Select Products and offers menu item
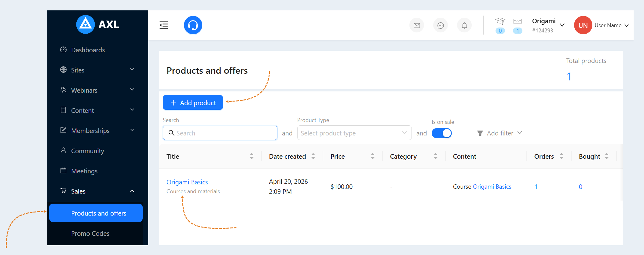 coord(96,213)
